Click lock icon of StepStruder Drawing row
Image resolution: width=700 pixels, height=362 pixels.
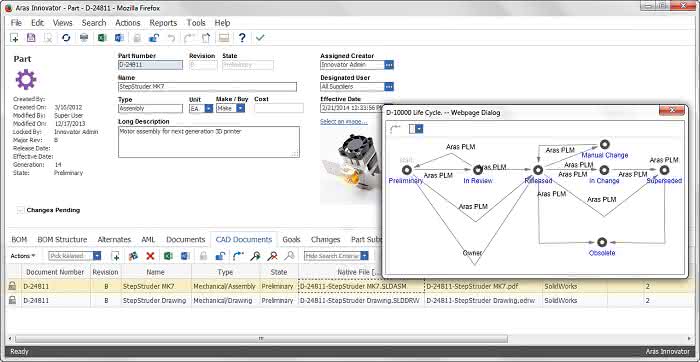pos(12,300)
